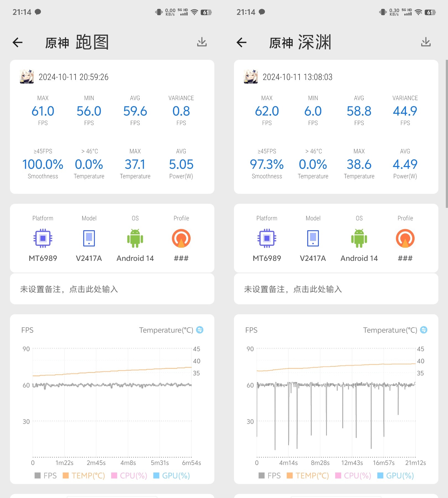This screenshot has height=498, width=448.
Task: Toggle CPU(%) series in left chart legend
Action: pyautogui.click(x=129, y=476)
